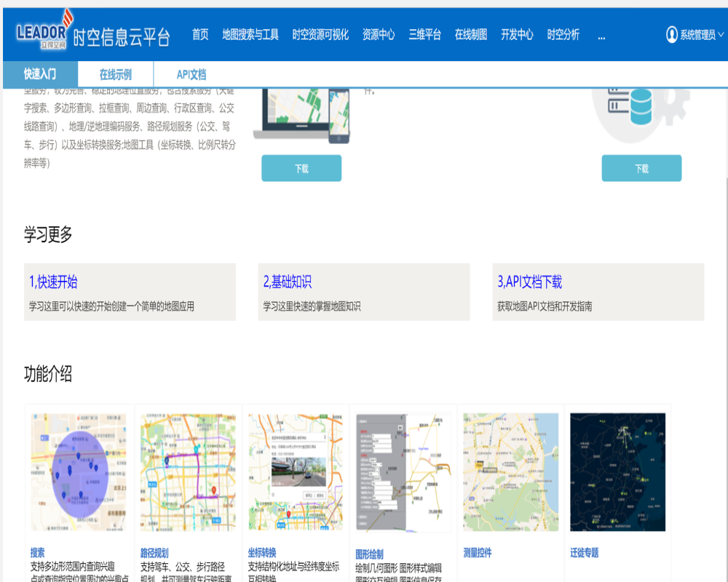Open the 首页 menu item

(x=200, y=34)
